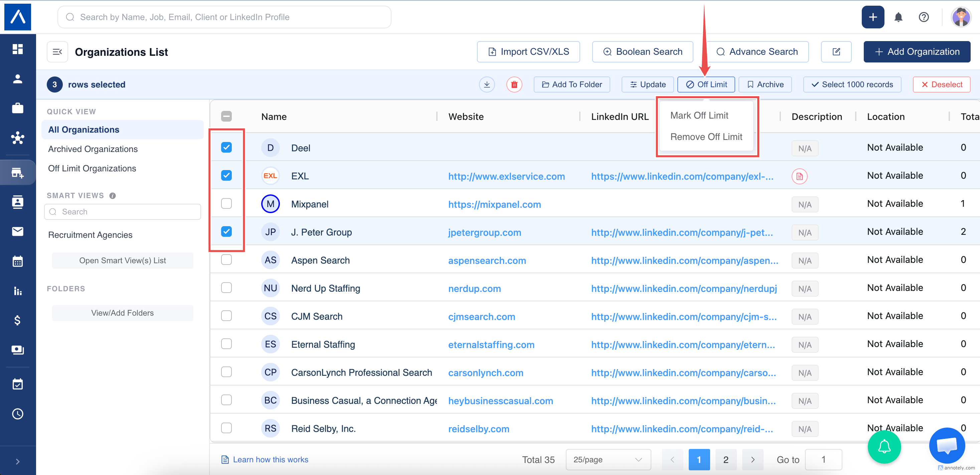980x475 pixels.
Task: Select All Organizations quick view
Action: pos(122,129)
